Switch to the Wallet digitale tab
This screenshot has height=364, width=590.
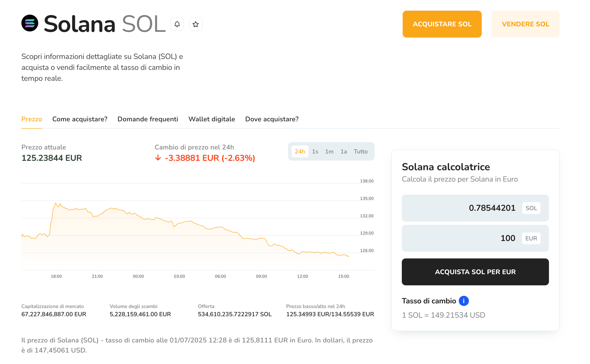coord(212,119)
